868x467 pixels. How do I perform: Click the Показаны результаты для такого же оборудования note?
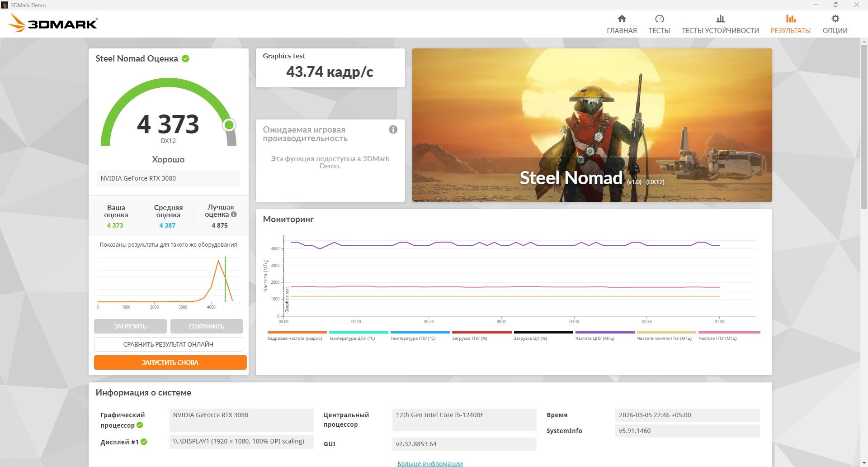click(x=168, y=245)
